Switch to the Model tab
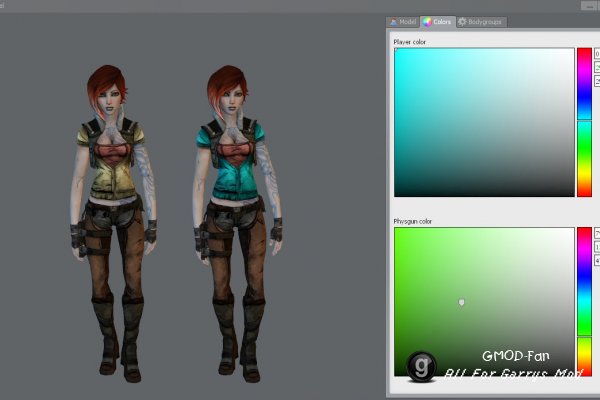Screen dimensions: 600x400 [403, 22]
